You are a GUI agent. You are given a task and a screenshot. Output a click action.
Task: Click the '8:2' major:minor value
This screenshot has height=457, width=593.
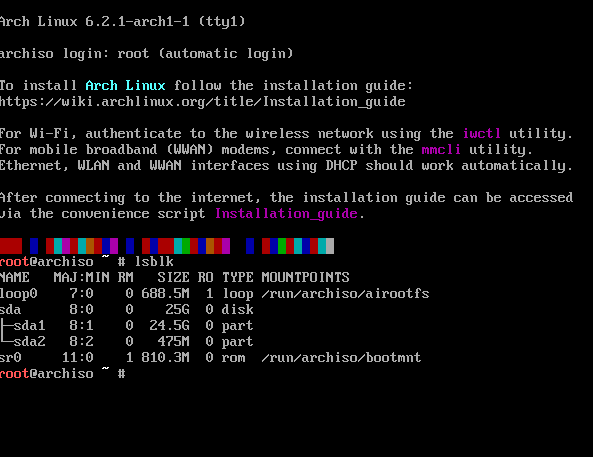(x=81, y=342)
